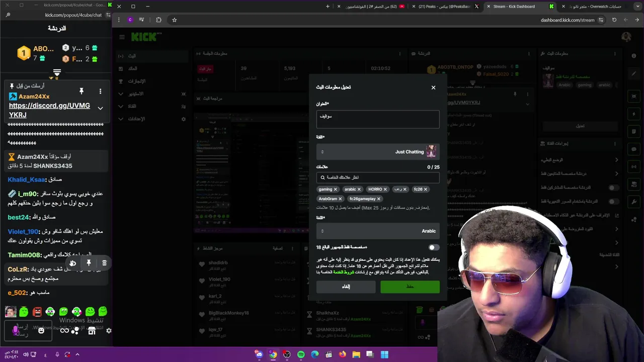Click the infinity icon in chat bar
The image size is (644, 362).
click(x=64, y=330)
